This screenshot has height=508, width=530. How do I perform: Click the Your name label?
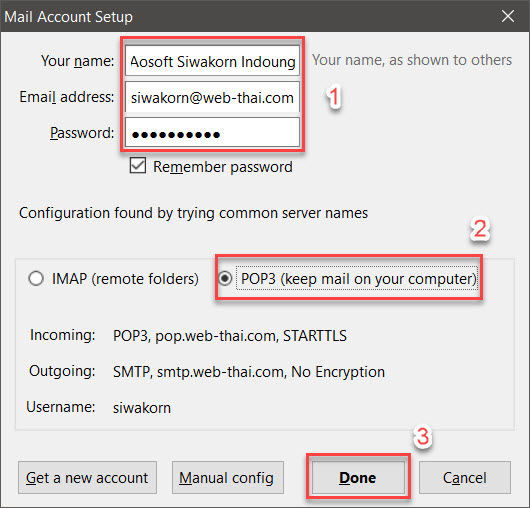[78, 61]
